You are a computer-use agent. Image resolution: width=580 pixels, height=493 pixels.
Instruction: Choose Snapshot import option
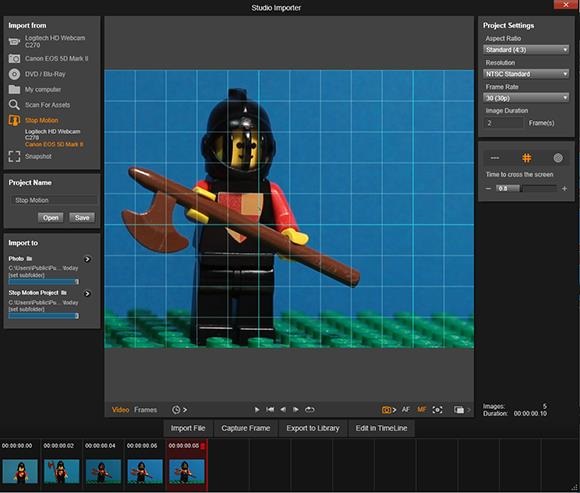pos(30,156)
